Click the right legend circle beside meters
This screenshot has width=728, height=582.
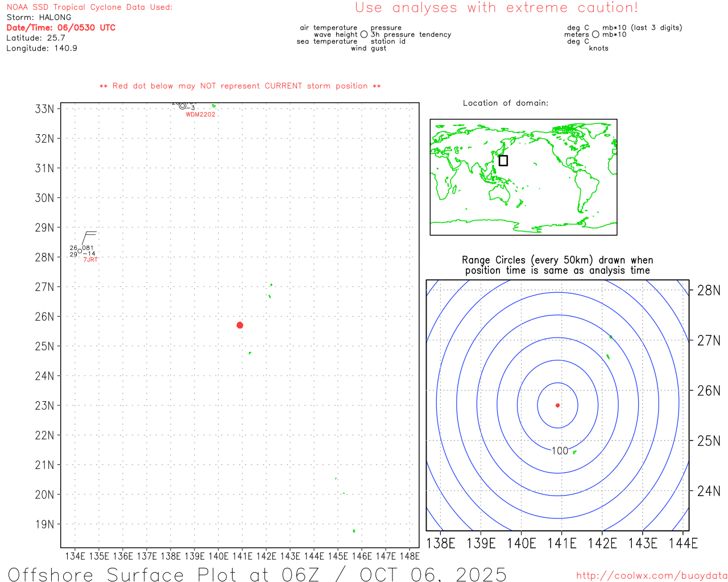pos(595,35)
